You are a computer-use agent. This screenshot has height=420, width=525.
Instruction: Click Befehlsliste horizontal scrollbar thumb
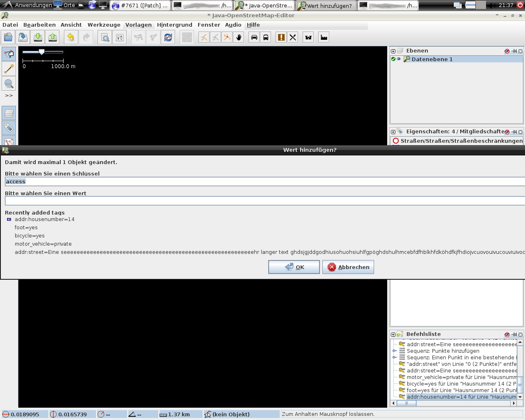407,403
